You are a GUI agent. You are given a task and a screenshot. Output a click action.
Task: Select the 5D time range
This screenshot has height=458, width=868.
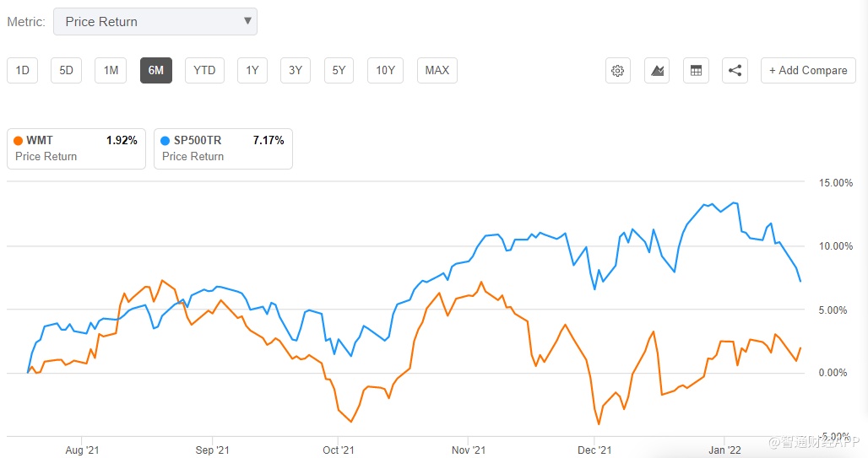coord(67,71)
